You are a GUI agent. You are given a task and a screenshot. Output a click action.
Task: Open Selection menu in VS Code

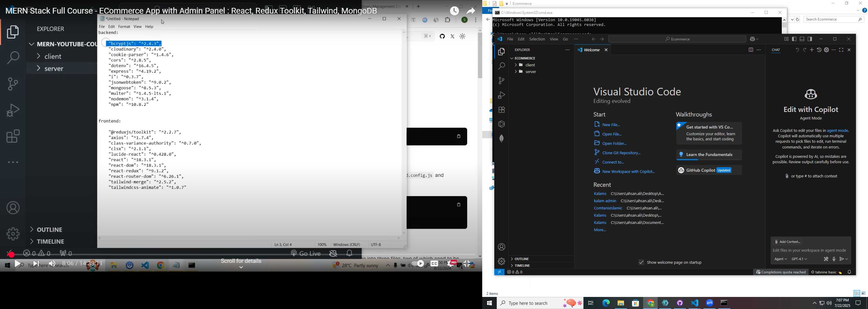(537, 39)
